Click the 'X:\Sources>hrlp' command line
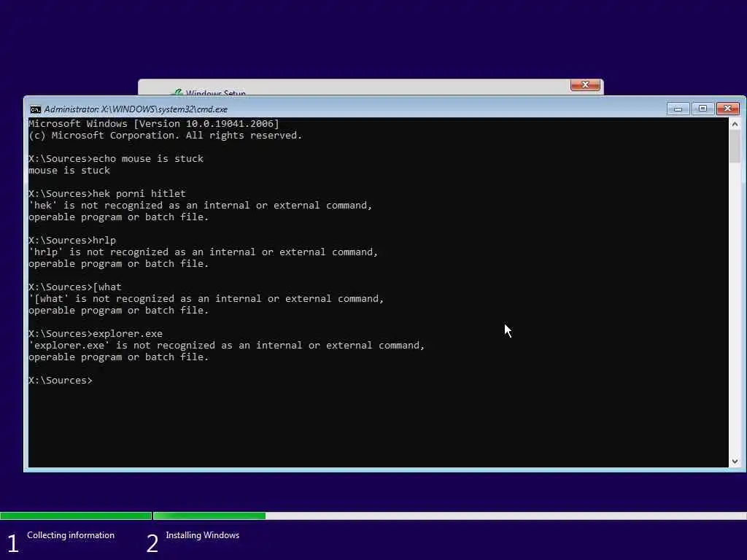 point(72,241)
